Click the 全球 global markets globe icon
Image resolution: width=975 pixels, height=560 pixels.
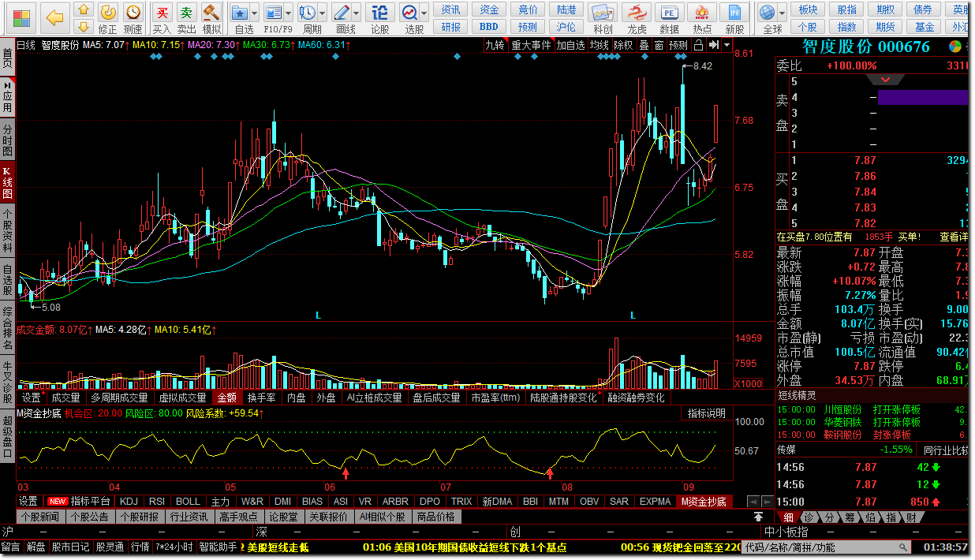tap(767, 13)
